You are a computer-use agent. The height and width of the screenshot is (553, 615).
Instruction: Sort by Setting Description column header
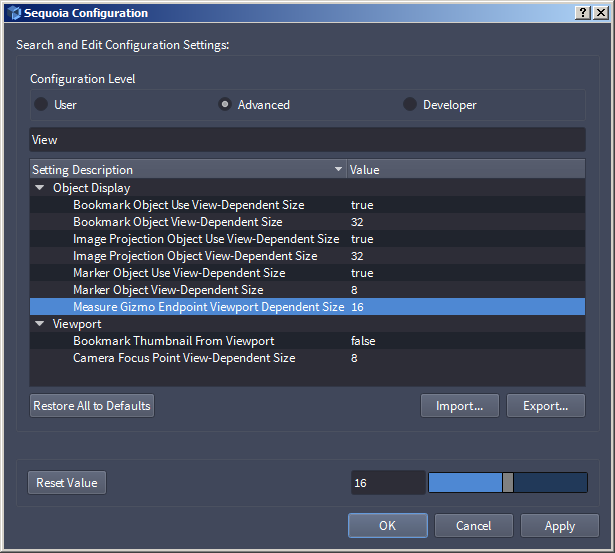188,169
